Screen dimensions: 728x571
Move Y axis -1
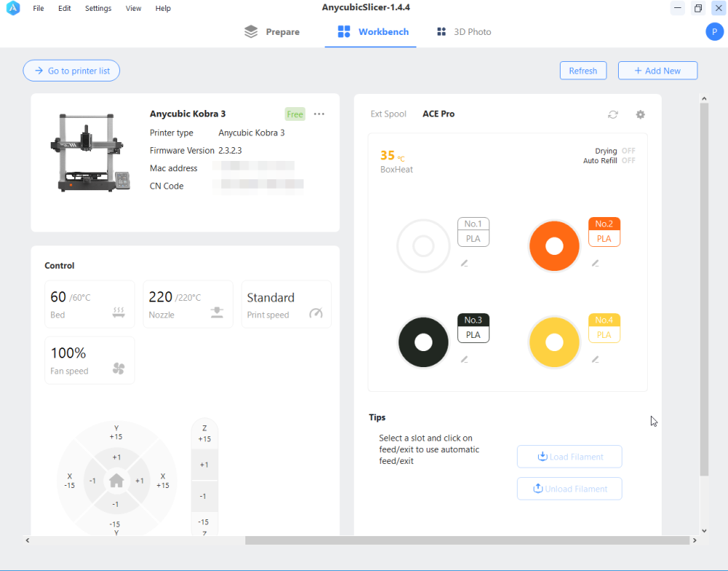point(116,504)
